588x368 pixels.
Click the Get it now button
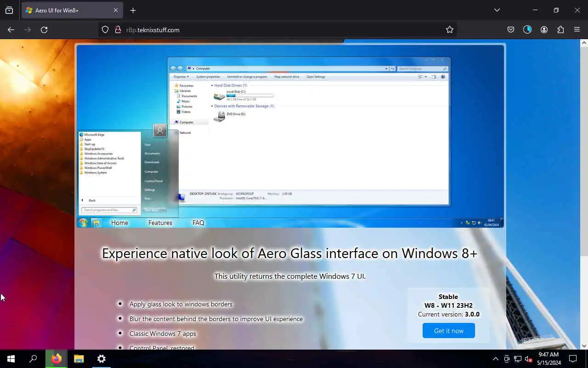tap(449, 330)
